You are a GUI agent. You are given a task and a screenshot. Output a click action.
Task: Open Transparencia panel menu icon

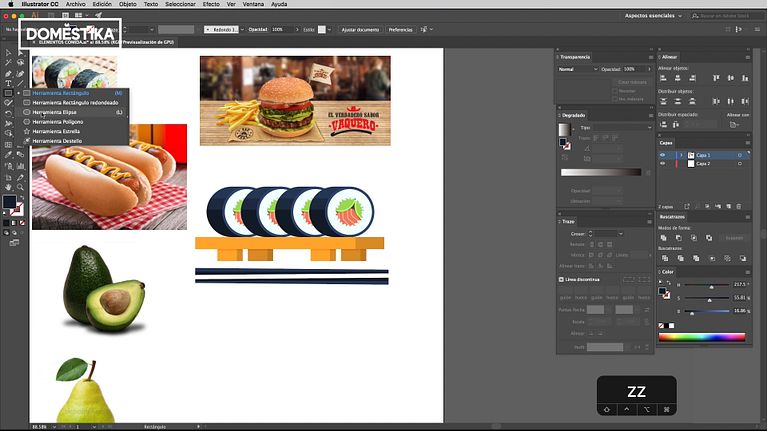coord(650,57)
